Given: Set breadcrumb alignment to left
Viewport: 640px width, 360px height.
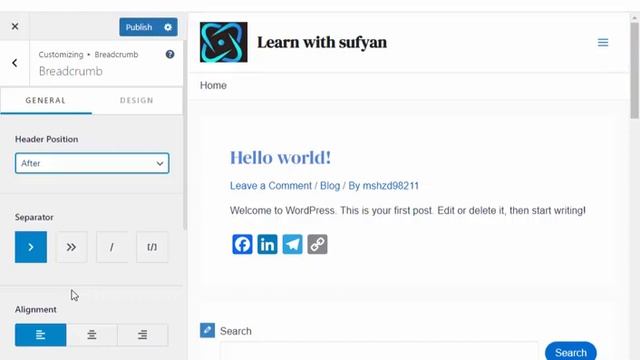Looking at the screenshot, I should pyautogui.click(x=40, y=335).
